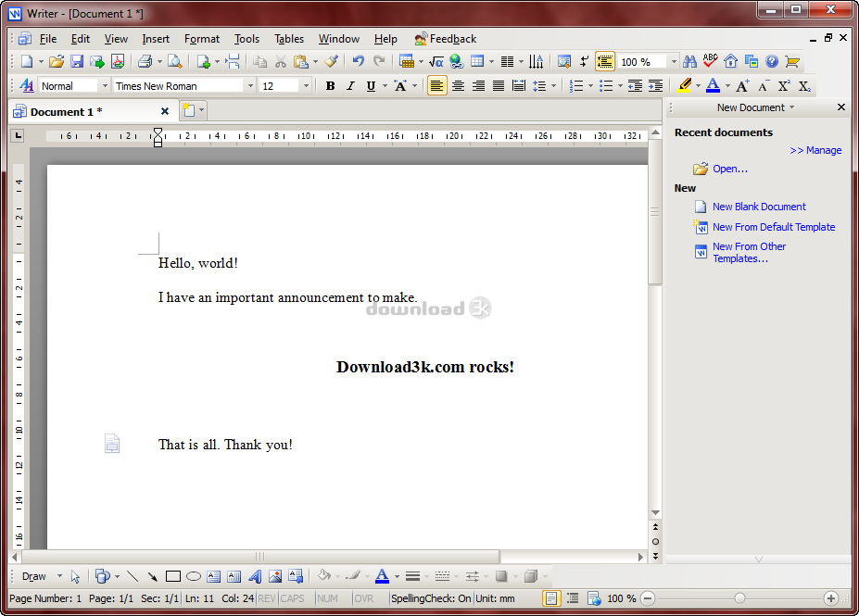The height and width of the screenshot is (616, 859).
Task: Click New From Other Templates...
Action: (x=749, y=253)
